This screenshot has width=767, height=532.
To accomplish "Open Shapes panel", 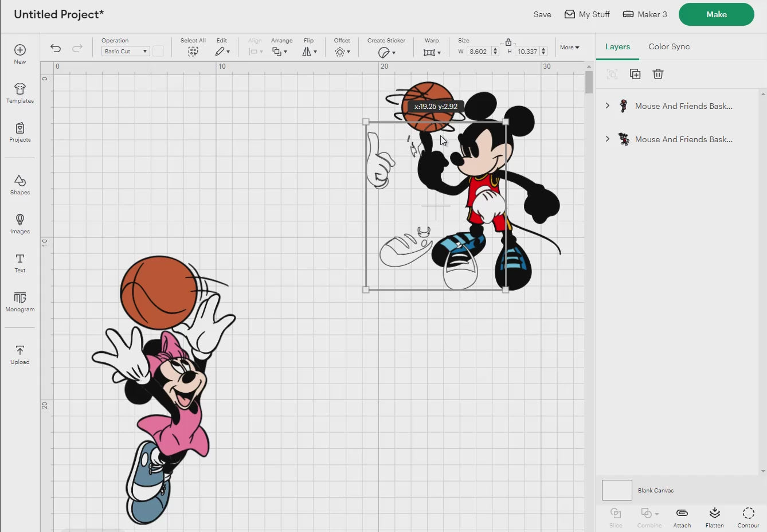I will pyautogui.click(x=20, y=185).
